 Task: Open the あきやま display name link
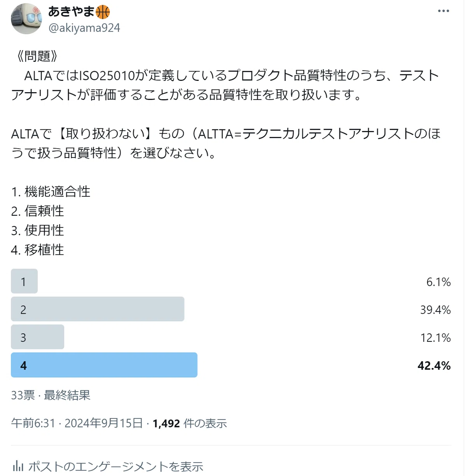[72, 12]
